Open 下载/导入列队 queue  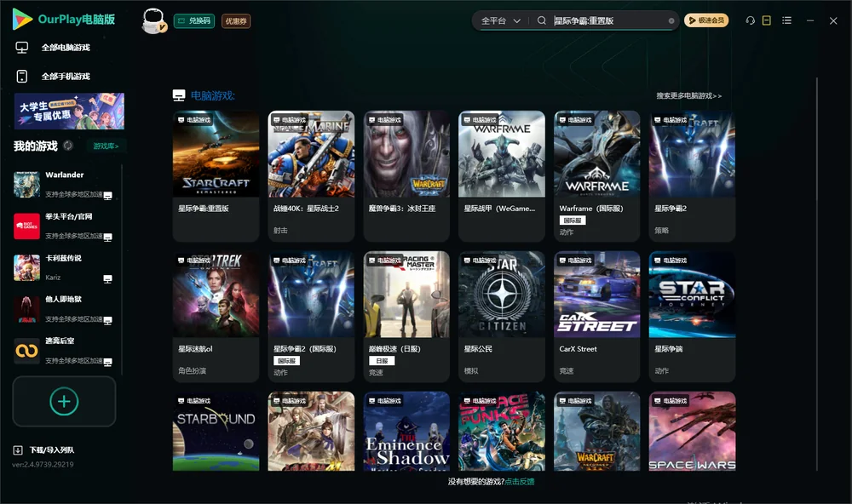pos(52,450)
